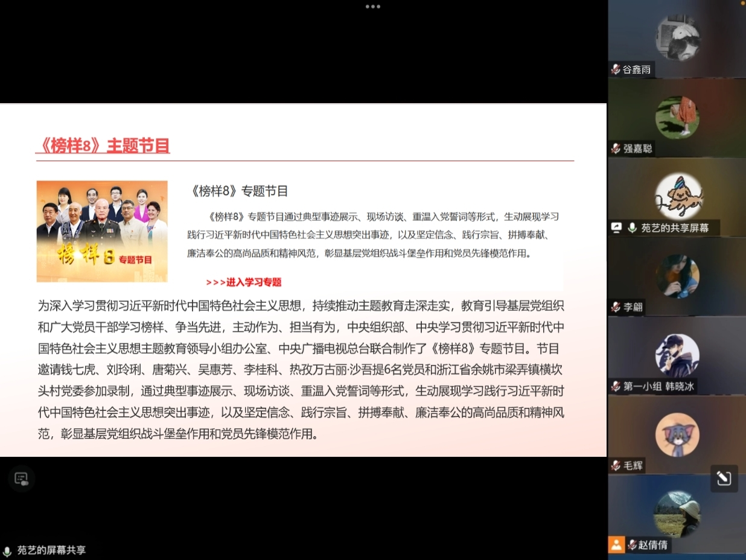Click the green microphone icon beside 苑艺的共享屏幕
The image size is (746, 560).
pyautogui.click(x=632, y=227)
